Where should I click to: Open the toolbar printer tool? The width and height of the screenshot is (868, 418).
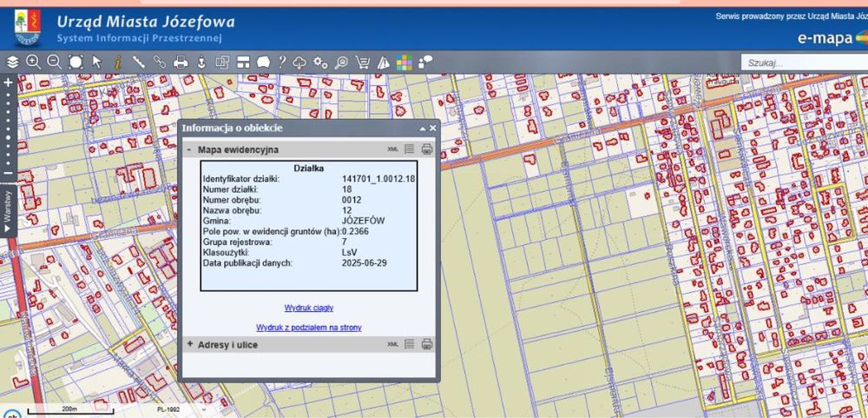(181, 62)
